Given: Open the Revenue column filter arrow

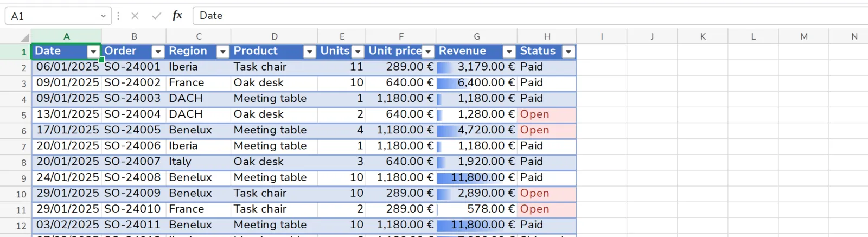Looking at the screenshot, I should [x=509, y=52].
